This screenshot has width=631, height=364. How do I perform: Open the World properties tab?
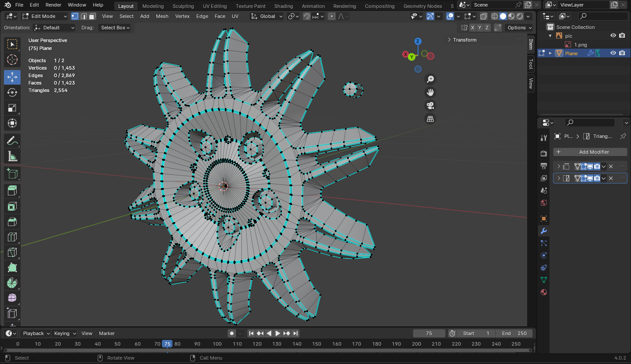coord(544,203)
